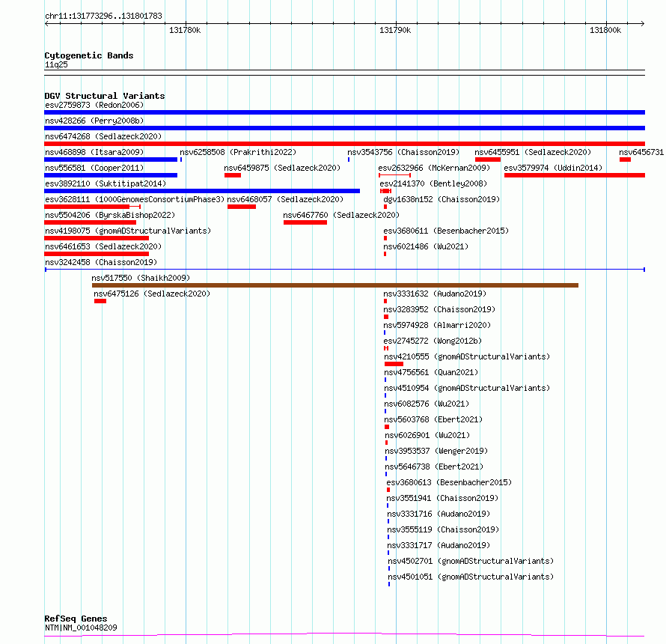Click the DGV Structural Variants track title
The width and height of the screenshot is (666, 644).
coord(105,96)
